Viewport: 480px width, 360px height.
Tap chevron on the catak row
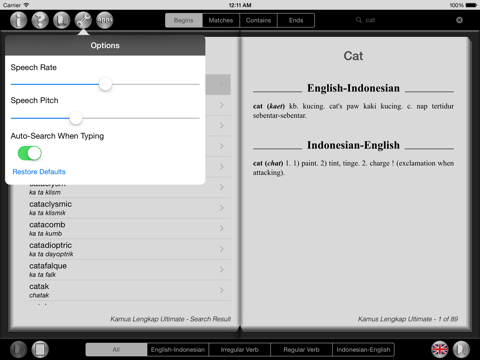pos(222,290)
